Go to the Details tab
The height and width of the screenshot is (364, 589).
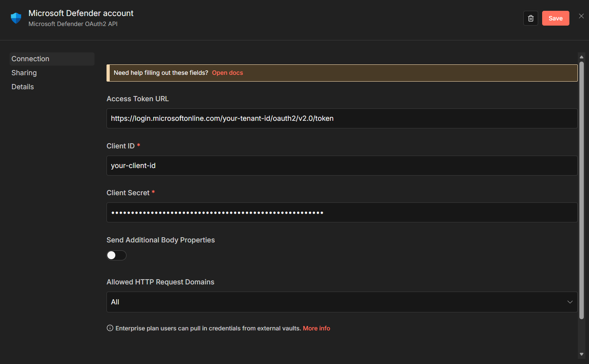[x=23, y=87]
